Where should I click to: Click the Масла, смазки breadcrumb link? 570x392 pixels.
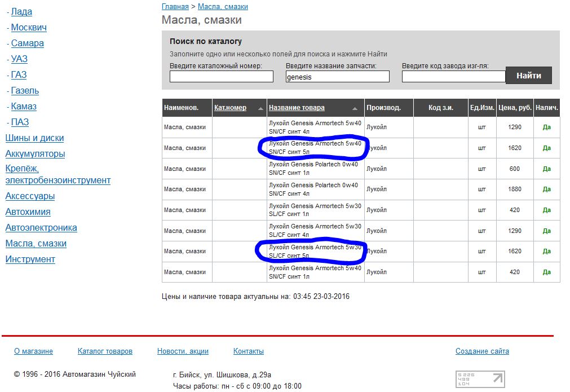pos(223,7)
